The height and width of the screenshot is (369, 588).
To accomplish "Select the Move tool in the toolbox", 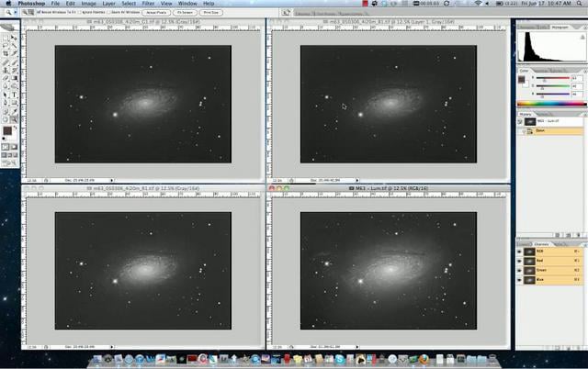I will (15, 38).
